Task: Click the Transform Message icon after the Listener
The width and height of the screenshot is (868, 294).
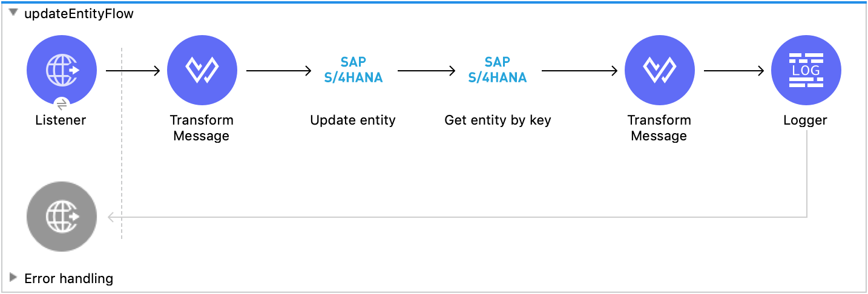Action: click(202, 70)
